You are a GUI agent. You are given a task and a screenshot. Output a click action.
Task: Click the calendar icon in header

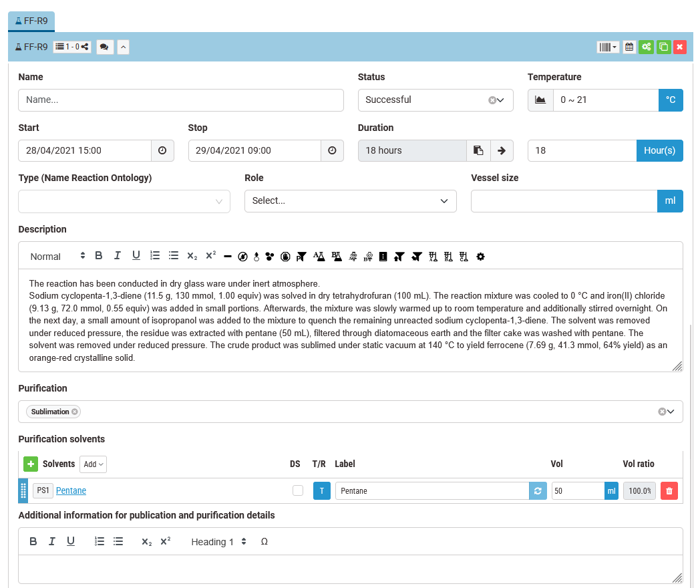[x=629, y=47]
